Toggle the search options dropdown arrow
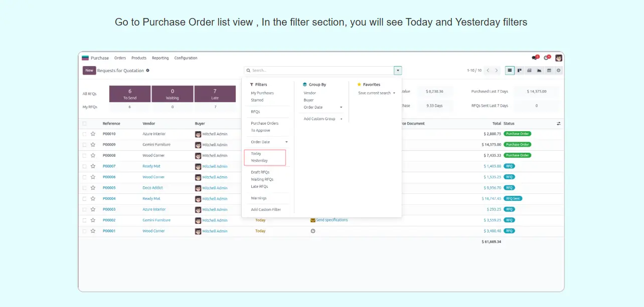 click(x=398, y=71)
